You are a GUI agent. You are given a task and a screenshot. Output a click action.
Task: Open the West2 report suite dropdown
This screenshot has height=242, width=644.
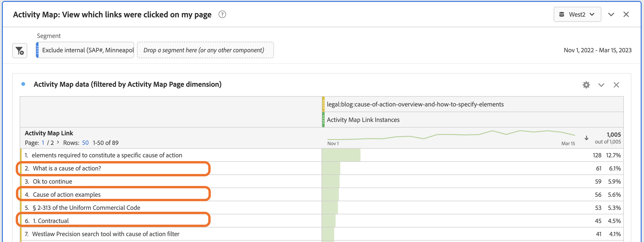[x=577, y=15]
